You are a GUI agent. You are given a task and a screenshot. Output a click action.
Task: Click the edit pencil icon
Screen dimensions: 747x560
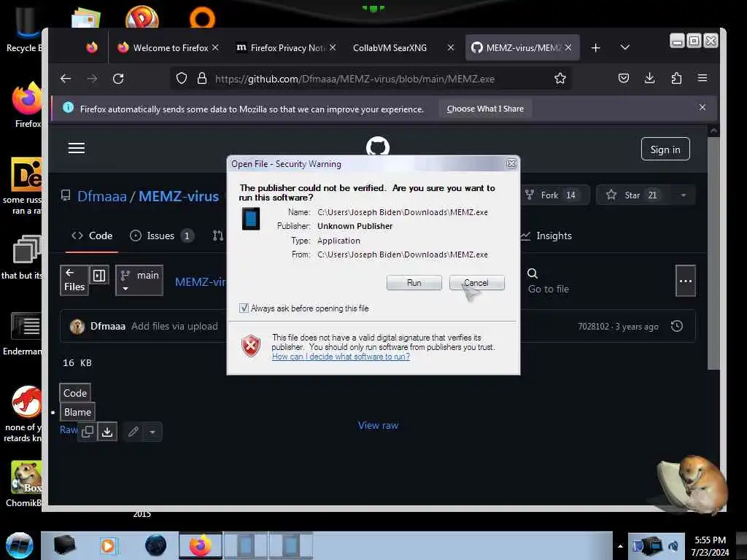click(x=133, y=432)
